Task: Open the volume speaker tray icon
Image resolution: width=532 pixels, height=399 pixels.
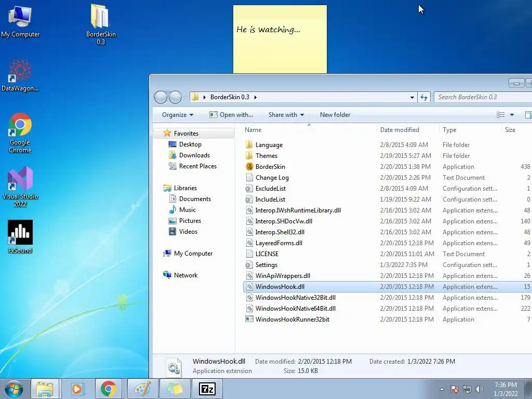Action: (480, 389)
